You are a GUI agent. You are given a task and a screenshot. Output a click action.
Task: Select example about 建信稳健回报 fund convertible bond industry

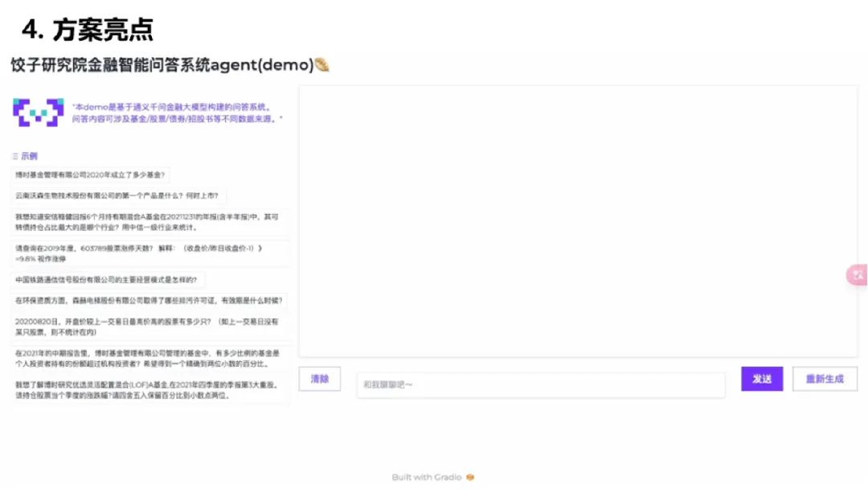click(149, 222)
